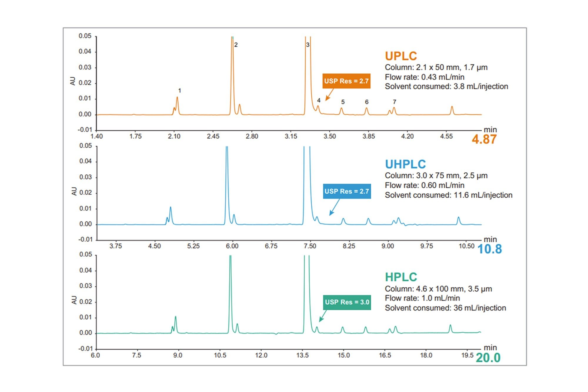The width and height of the screenshot is (588, 392).
Task: Click peak 7 label in UPLC chromatogram
Action: 395,102
